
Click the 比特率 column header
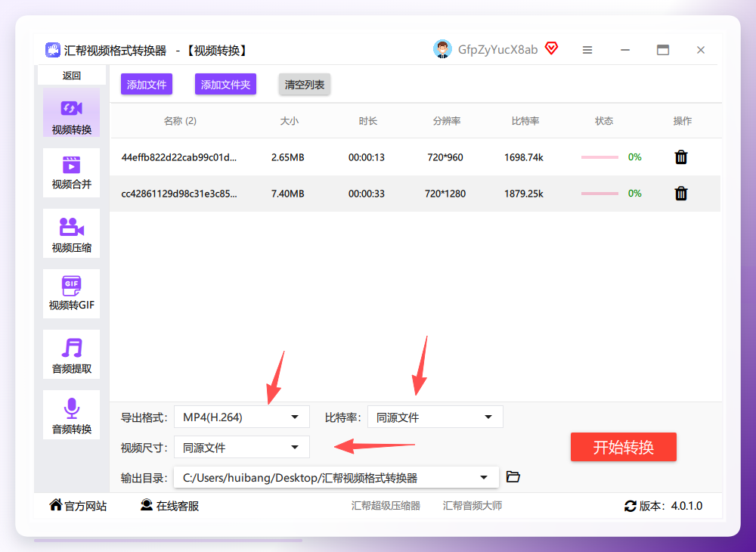point(525,121)
